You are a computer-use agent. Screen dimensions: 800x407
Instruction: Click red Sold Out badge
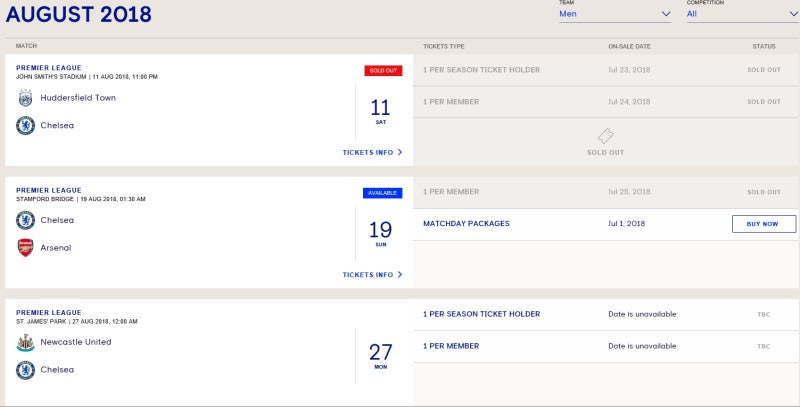tap(383, 70)
